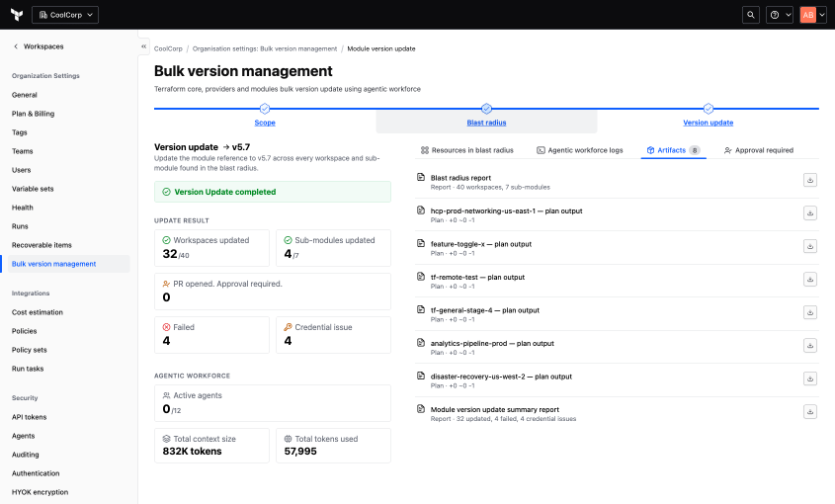The image size is (835, 504).
Task: Go to the Version update step link
Action: click(x=709, y=123)
